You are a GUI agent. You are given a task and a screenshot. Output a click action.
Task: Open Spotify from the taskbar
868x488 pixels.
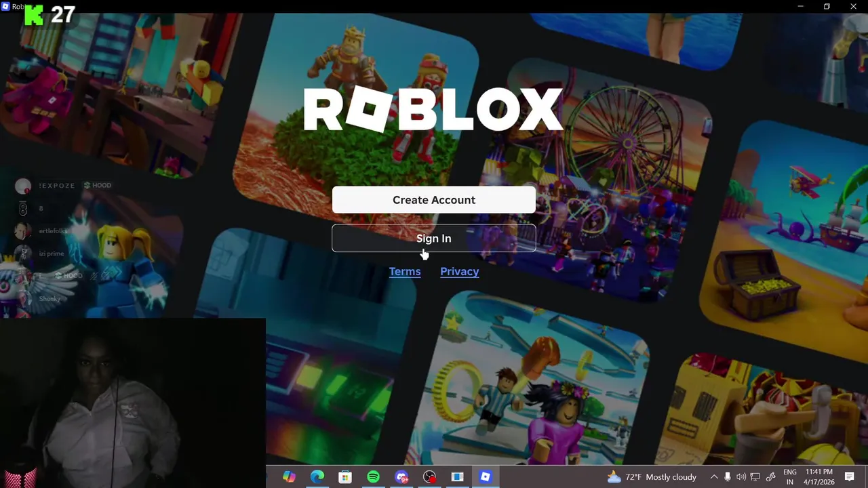374,477
